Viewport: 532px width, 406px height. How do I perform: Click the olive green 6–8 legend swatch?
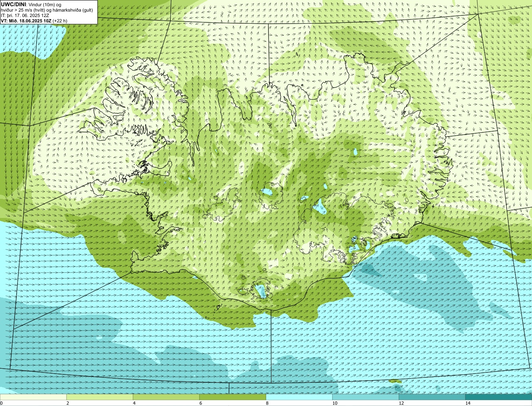(233, 397)
